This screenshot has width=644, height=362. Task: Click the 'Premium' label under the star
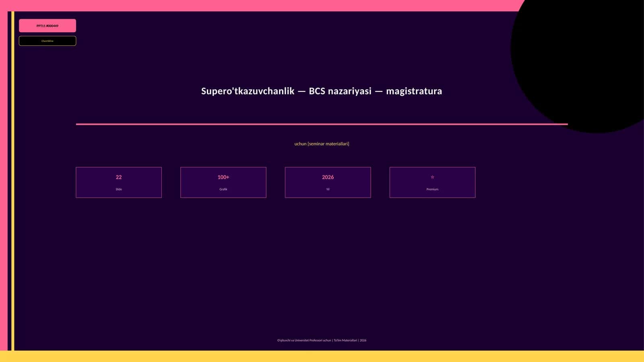pos(432,189)
